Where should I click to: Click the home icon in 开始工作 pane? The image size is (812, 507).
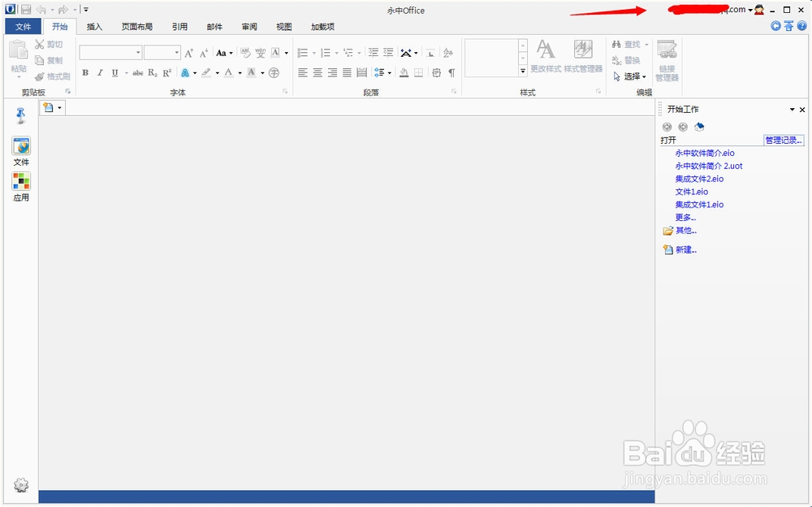point(699,127)
